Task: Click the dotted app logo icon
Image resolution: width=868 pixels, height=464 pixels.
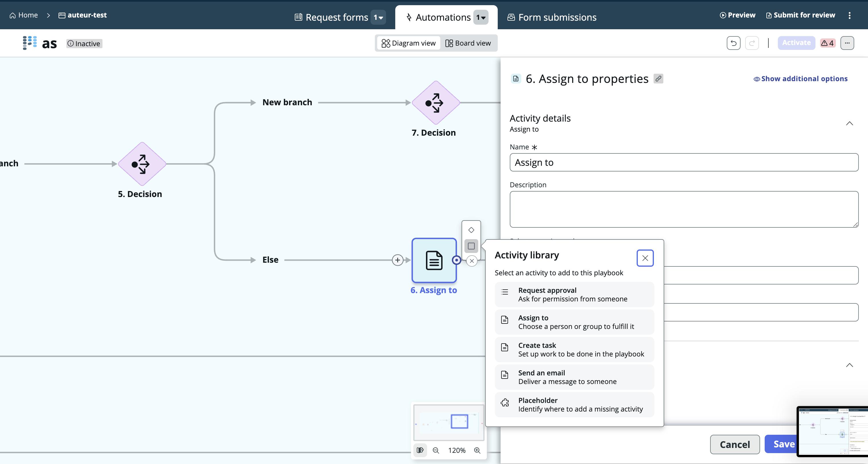Action: (x=30, y=43)
